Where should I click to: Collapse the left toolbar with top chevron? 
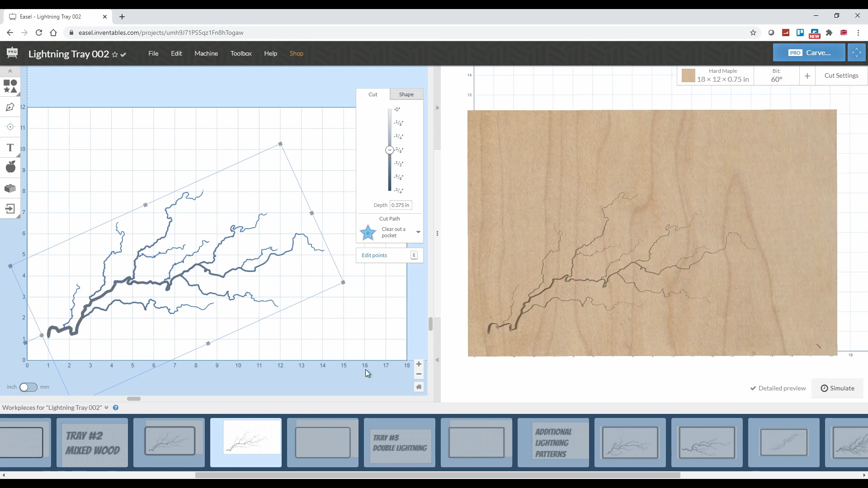10,71
